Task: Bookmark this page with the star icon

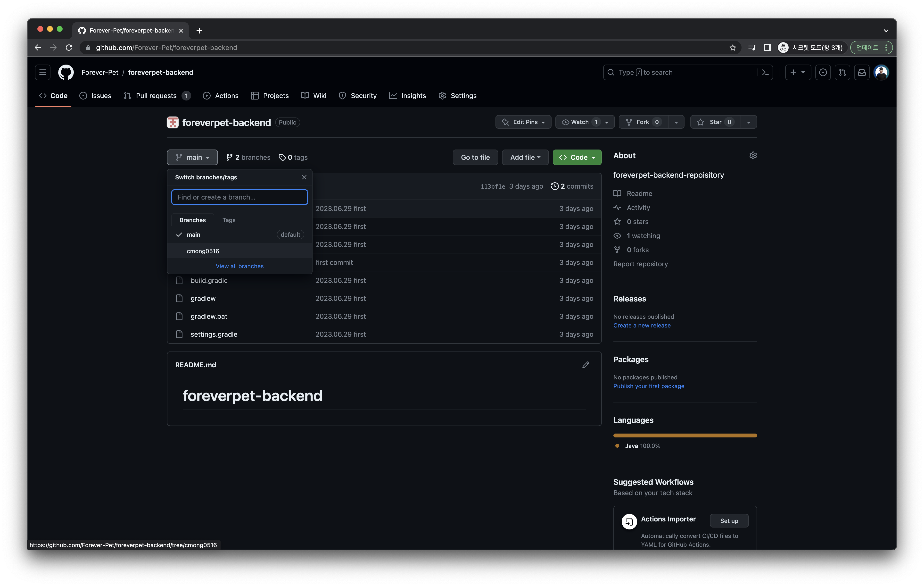Action: 733,48
